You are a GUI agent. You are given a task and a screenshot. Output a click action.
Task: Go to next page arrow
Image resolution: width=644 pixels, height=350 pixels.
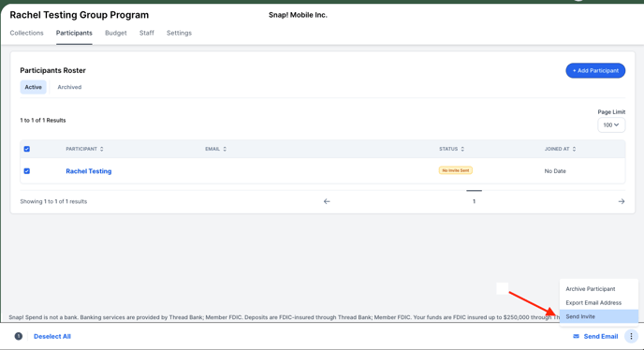(621, 201)
